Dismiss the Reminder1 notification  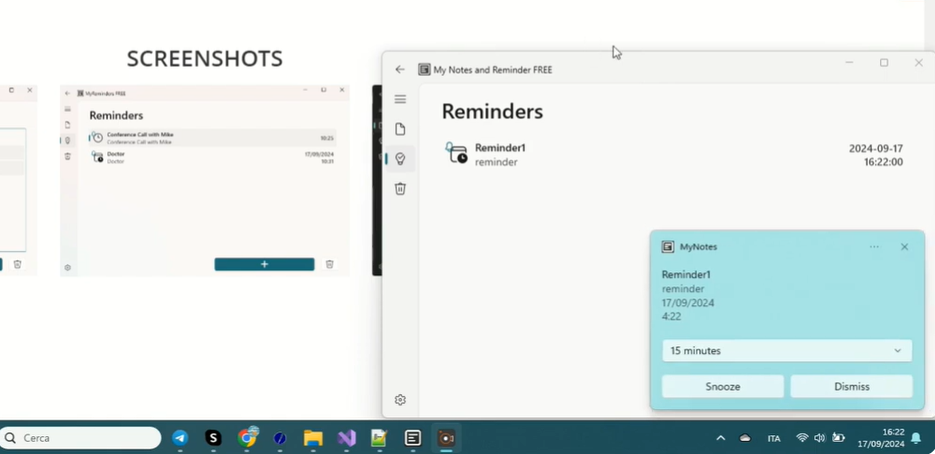click(852, 387)
